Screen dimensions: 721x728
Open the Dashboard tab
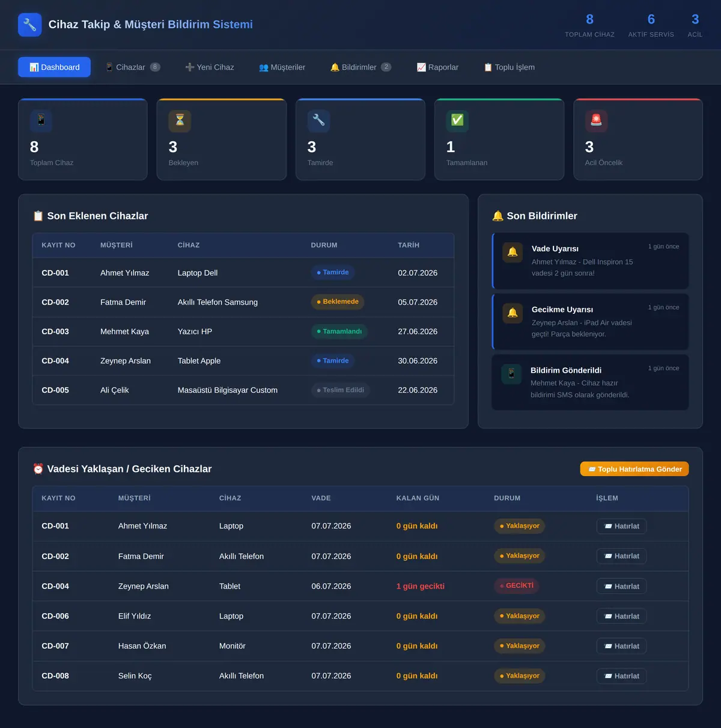55,67
